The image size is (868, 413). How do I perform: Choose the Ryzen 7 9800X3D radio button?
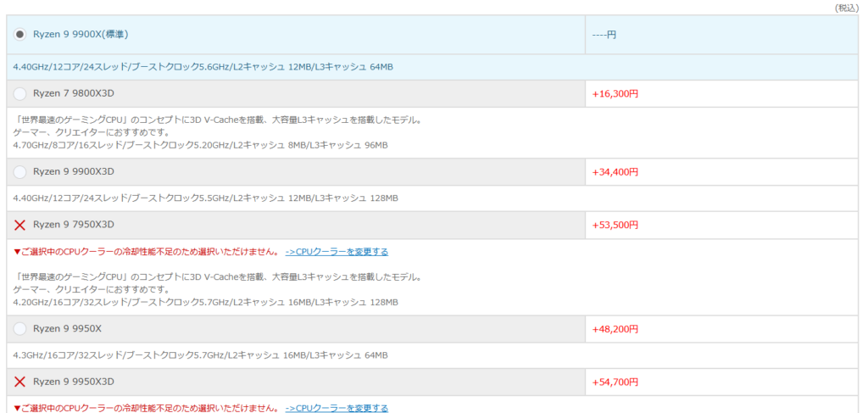(20, 93)
